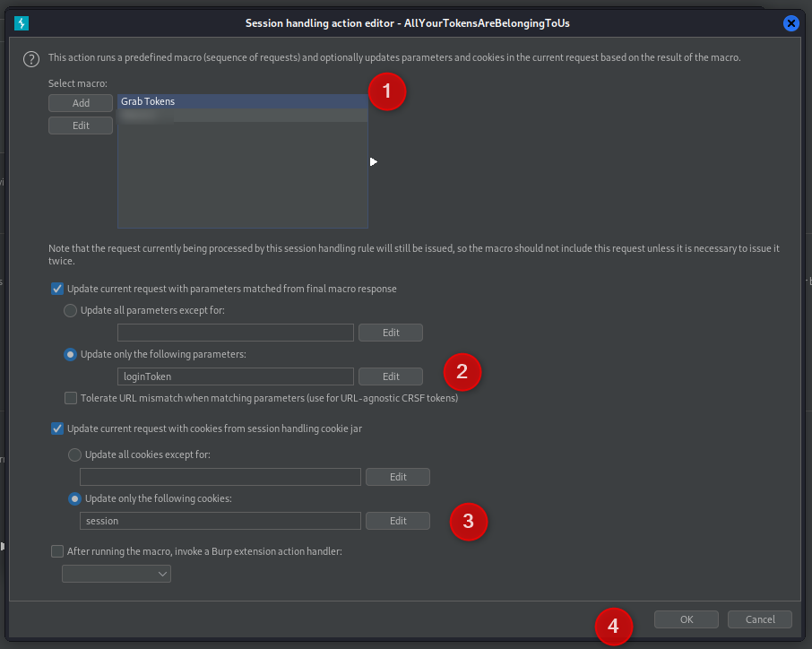Select Update only the following cookies option
This screenshot has width=812, height=649.
point(75,498)
